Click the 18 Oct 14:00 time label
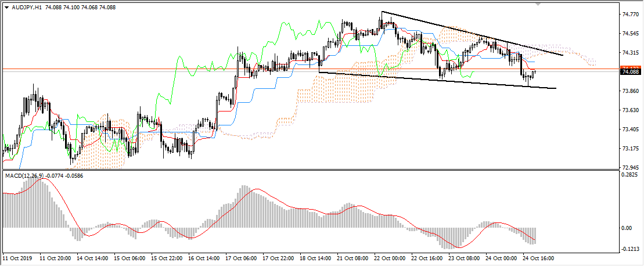Viewport: 644px width, 266px height. point(315,258)
